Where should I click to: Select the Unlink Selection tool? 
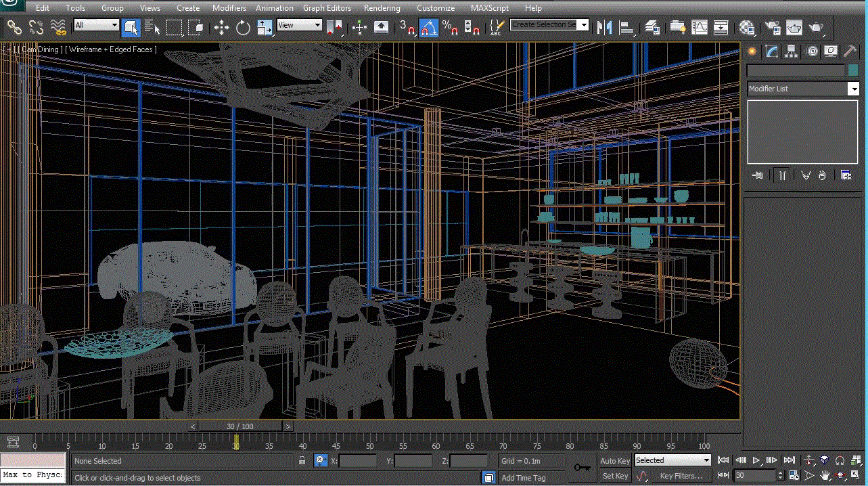(37, 27)
